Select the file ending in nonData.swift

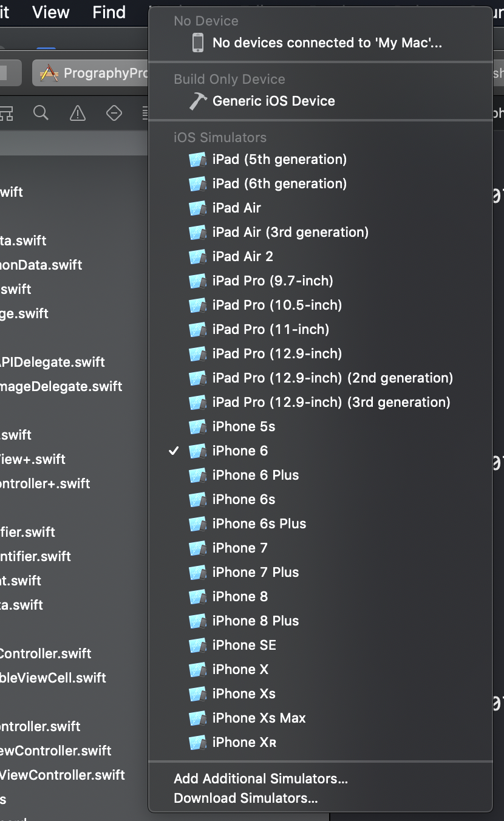[x=41, y=265]
